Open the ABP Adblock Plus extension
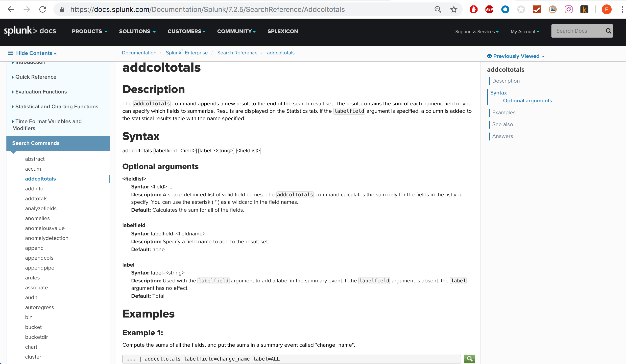The height and width of the screenshot is (364, 626). pos(489,9)
